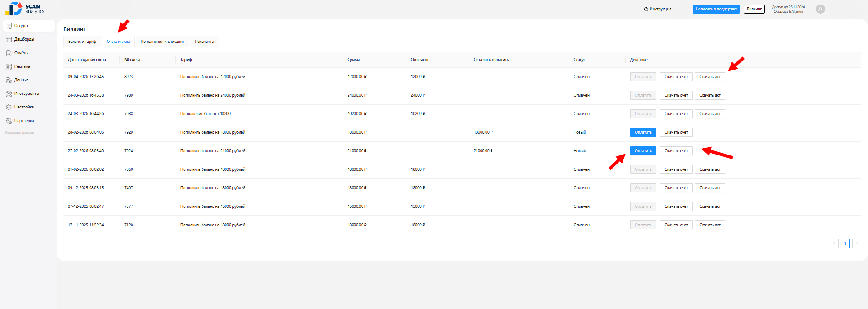
Task: Go to previous page arrow
Action: pos(834,243)
